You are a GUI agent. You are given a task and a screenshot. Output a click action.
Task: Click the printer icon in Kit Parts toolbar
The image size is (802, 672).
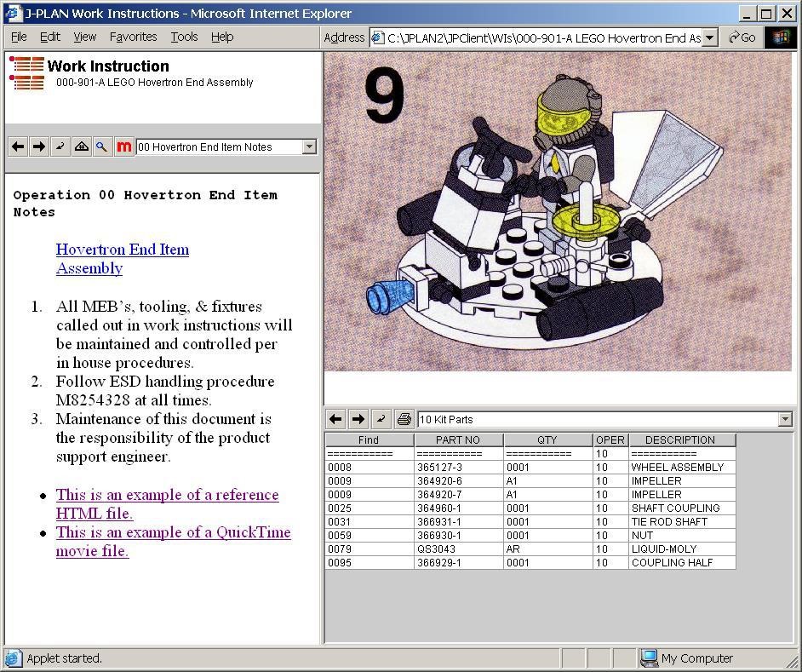tap(404, 419)
